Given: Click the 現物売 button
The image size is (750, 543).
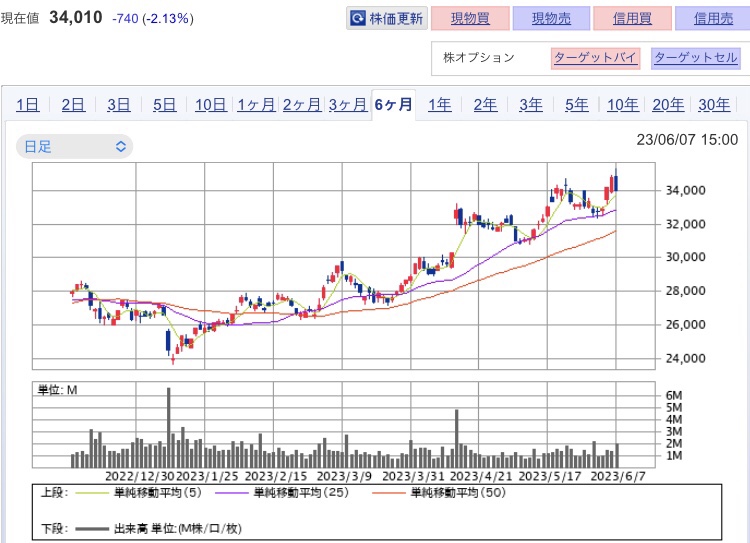Looking at the screenshot, I should click(x=551, y=19).
